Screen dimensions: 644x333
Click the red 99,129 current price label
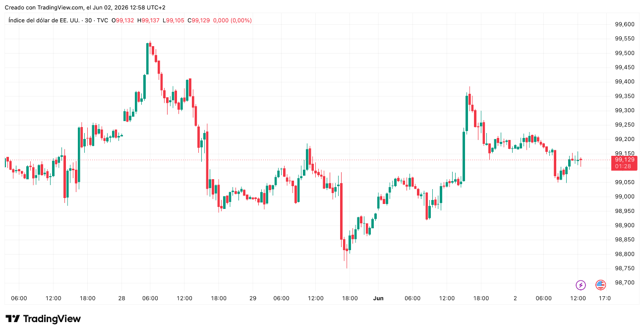625,159
